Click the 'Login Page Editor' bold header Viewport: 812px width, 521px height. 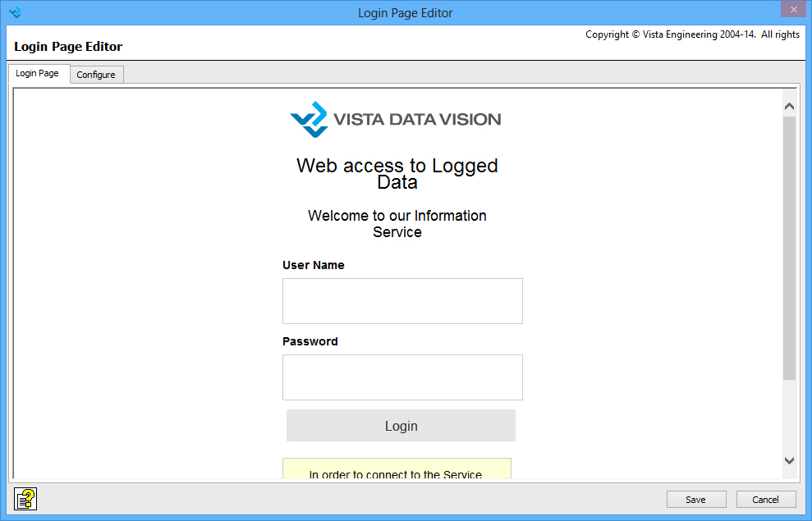pos(68,47)
